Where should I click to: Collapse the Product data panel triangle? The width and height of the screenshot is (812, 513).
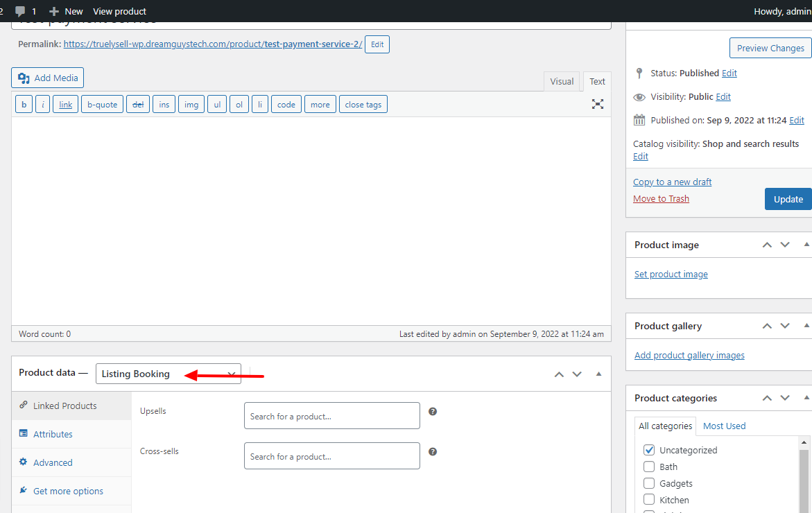[598, 374]
